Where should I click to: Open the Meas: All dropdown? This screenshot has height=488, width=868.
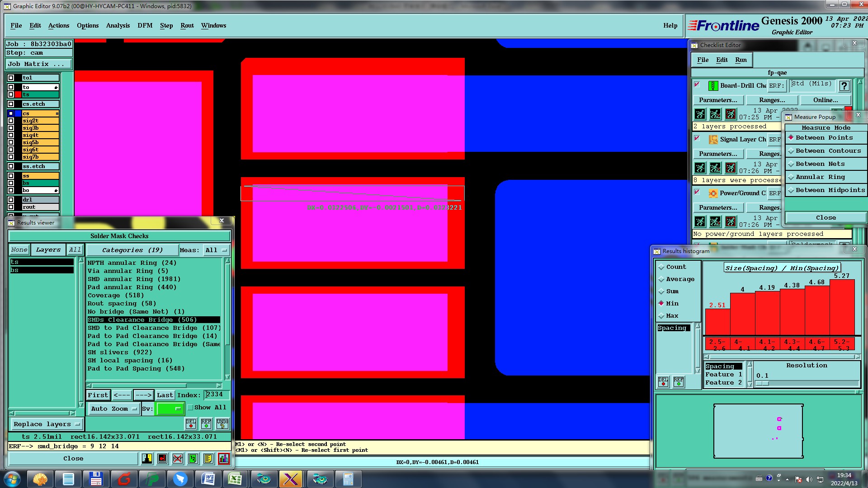[216, 250]
